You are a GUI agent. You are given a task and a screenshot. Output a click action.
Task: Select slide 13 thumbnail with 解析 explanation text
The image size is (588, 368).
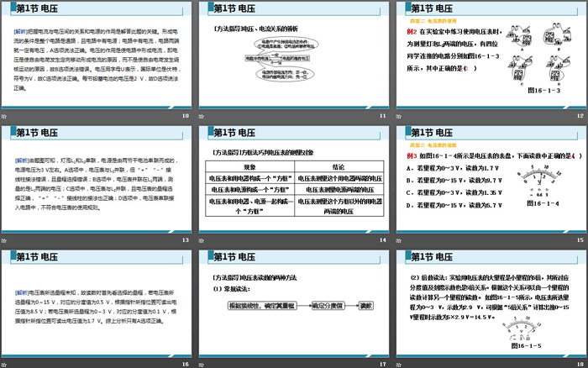pyautogui.click(x=97, y=179)
